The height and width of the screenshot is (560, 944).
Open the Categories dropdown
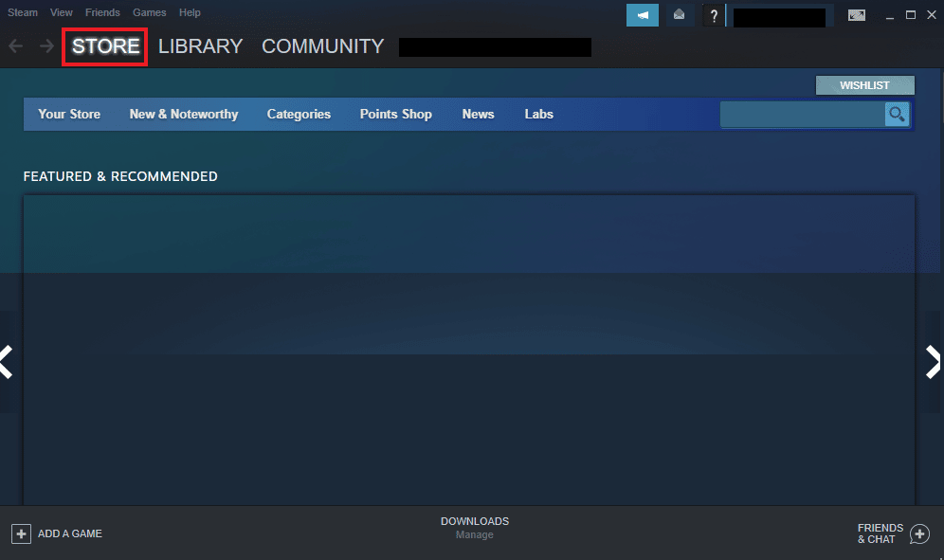[299, 114]
